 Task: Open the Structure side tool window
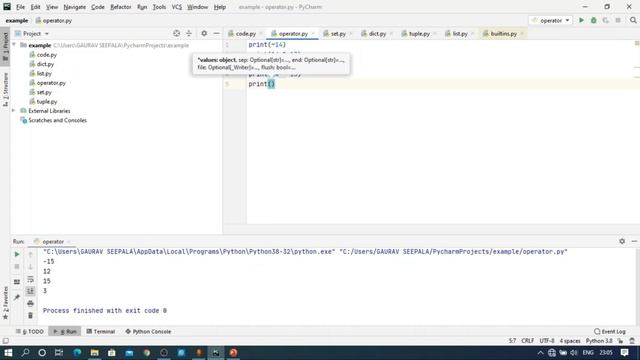click(5, 89)
